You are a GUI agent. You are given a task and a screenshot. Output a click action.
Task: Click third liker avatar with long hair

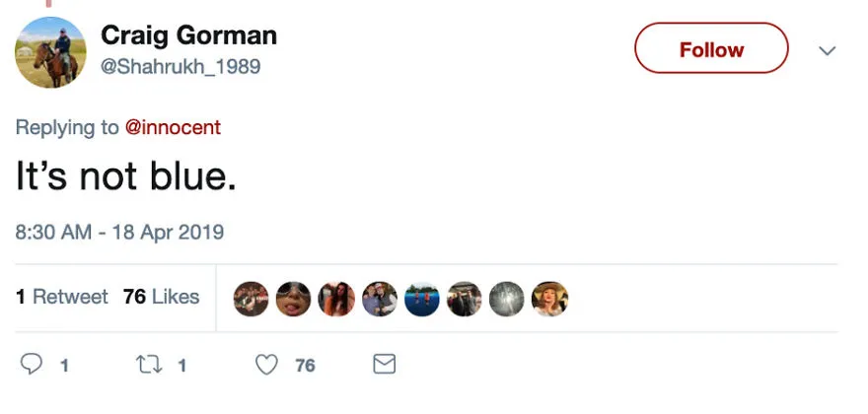point(336,299)
